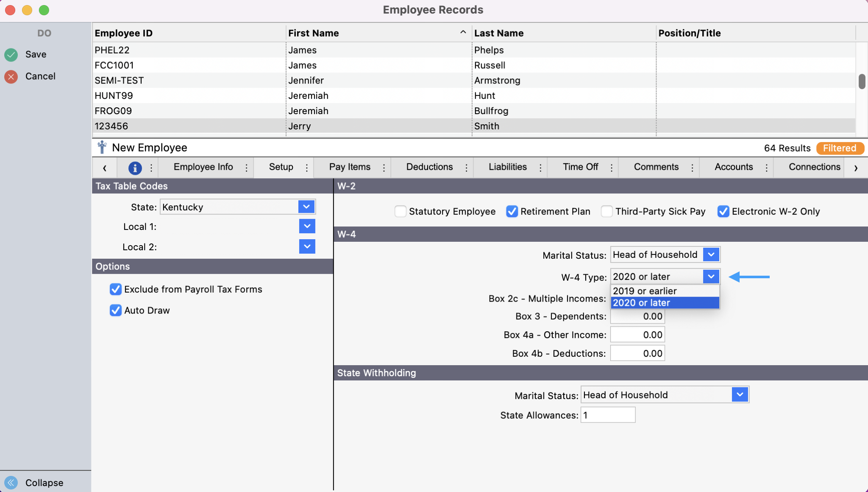Screen dimensions: 868x492
Task: Open options dots beside Employee Info tab
Action: click(246, 168)
